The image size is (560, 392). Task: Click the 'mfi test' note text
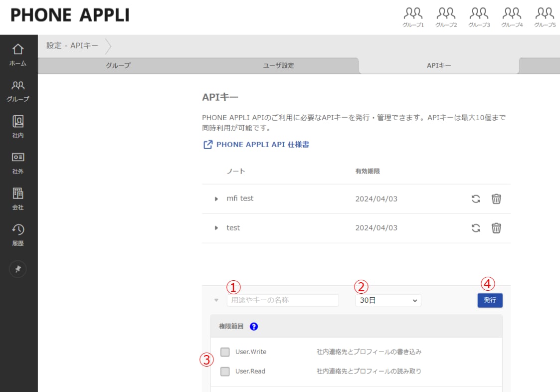[240, 198]
